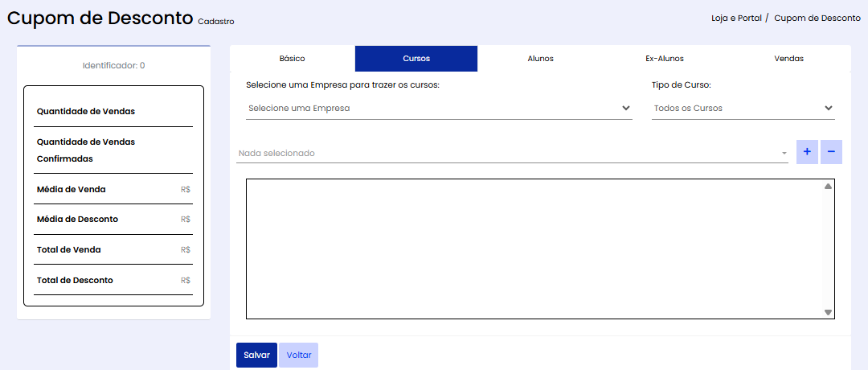Switch to the Básico tab
This screenshot has height=370, width=868.
(x=292, y=59)
